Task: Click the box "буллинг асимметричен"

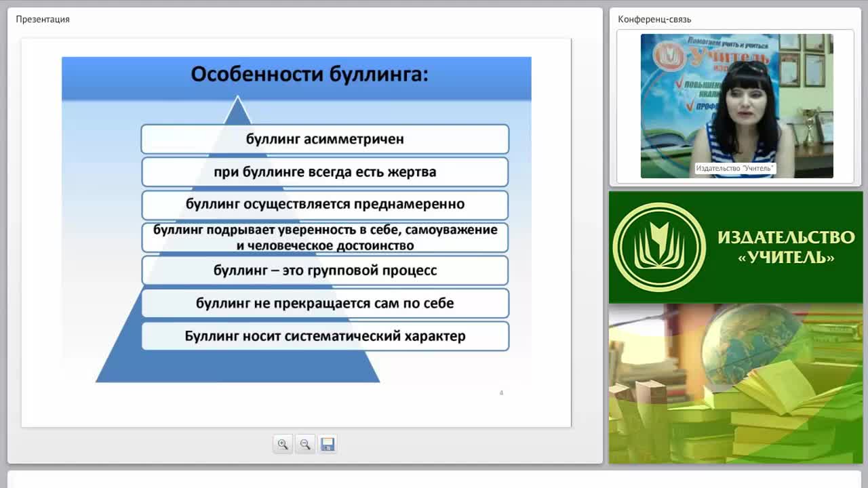Action: (x=325, y=139)
